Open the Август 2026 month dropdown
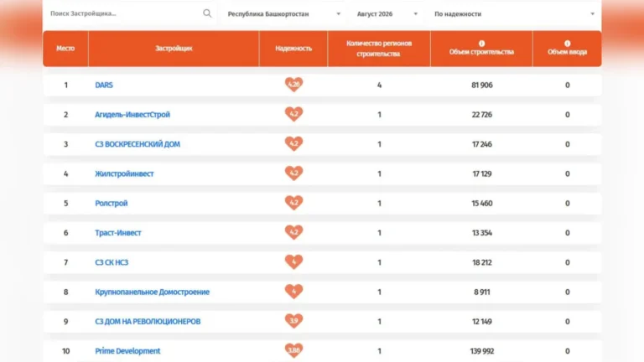Screen dimensions: 644x362 [387, 14]
